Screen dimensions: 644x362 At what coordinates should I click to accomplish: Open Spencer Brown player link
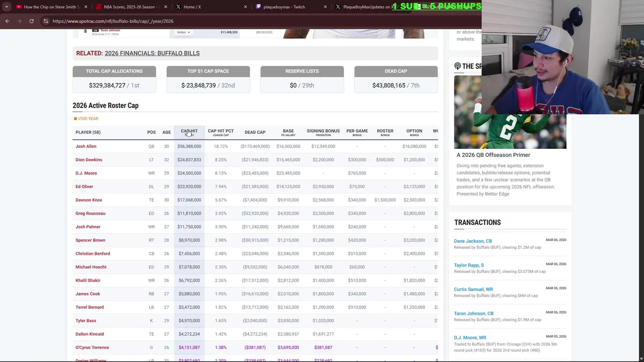tap(90, 240)
